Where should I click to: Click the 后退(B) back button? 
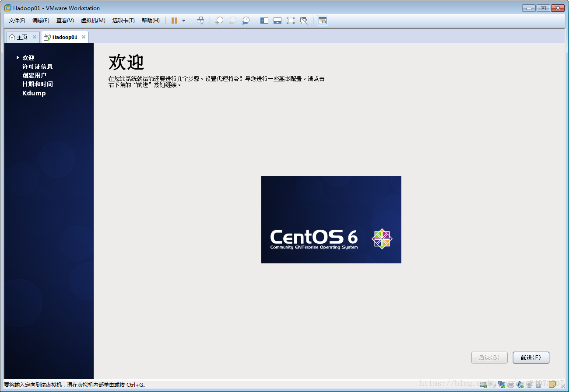pos(489,357)
